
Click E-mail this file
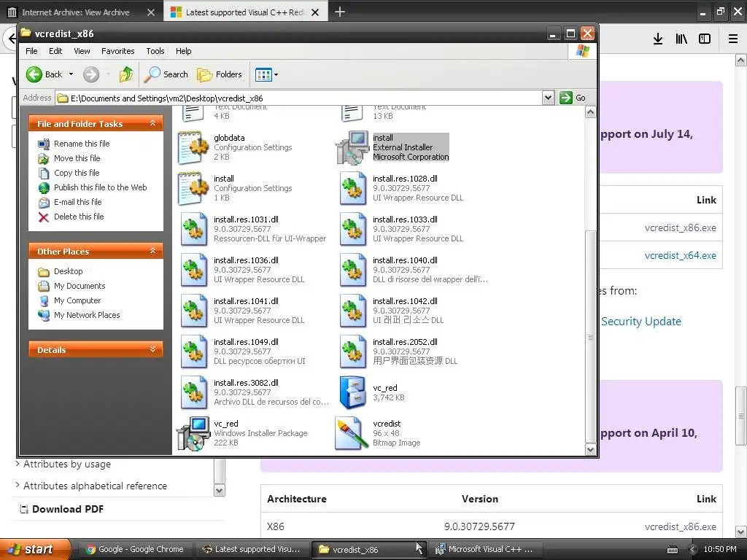pos(77,202)
